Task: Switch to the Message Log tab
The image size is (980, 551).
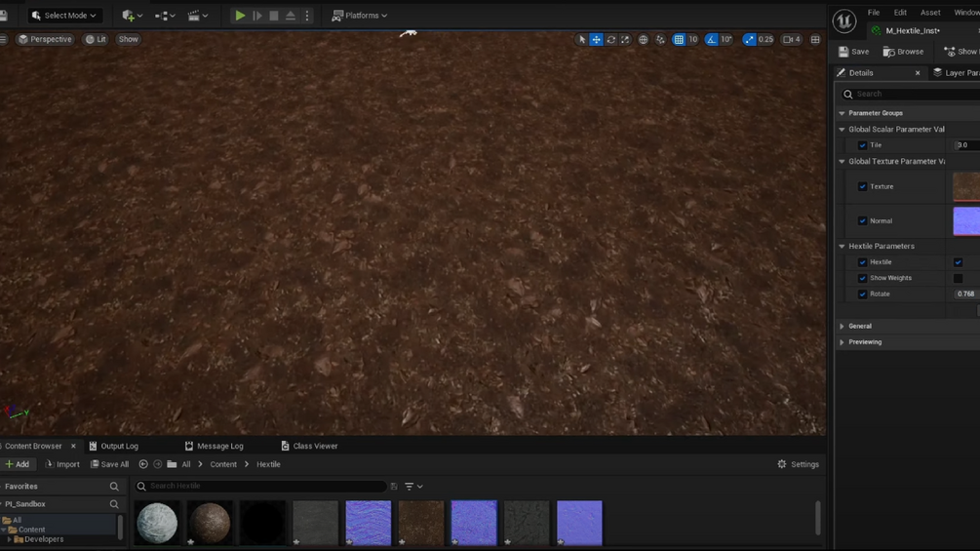Action: pos(215,446)
